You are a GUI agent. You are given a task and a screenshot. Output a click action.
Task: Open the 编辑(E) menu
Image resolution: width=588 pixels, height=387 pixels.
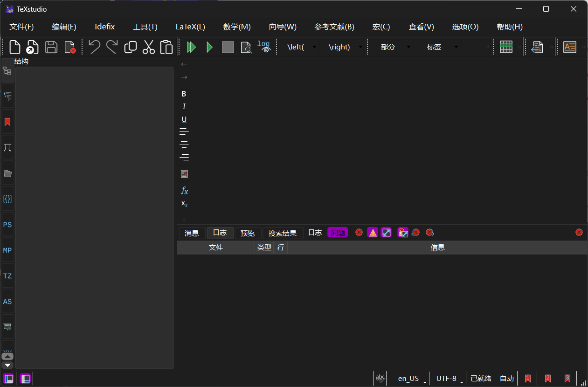click(64, 27)
